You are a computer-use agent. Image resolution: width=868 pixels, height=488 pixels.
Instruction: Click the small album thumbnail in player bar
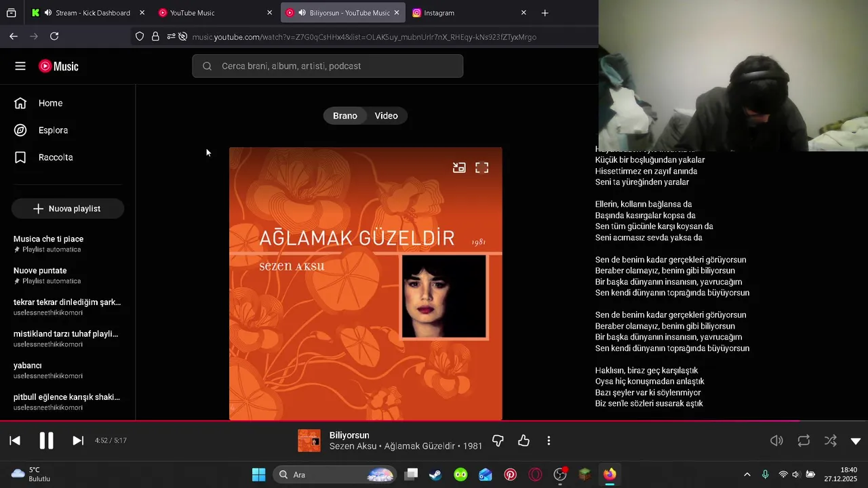[309, 441]
